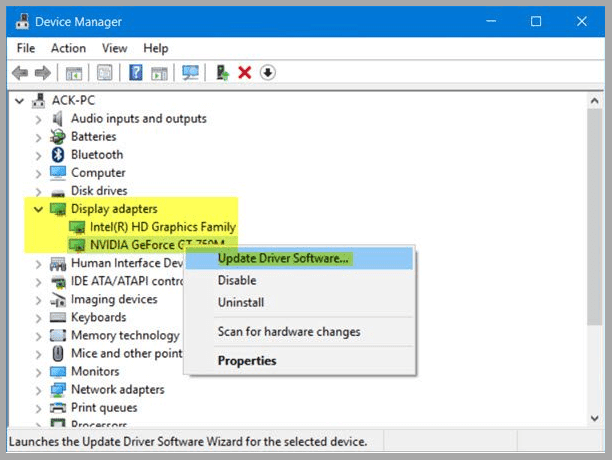The width and height of the screenshot is (612, 460).
Task: Open the File menu
Action: 26,48
